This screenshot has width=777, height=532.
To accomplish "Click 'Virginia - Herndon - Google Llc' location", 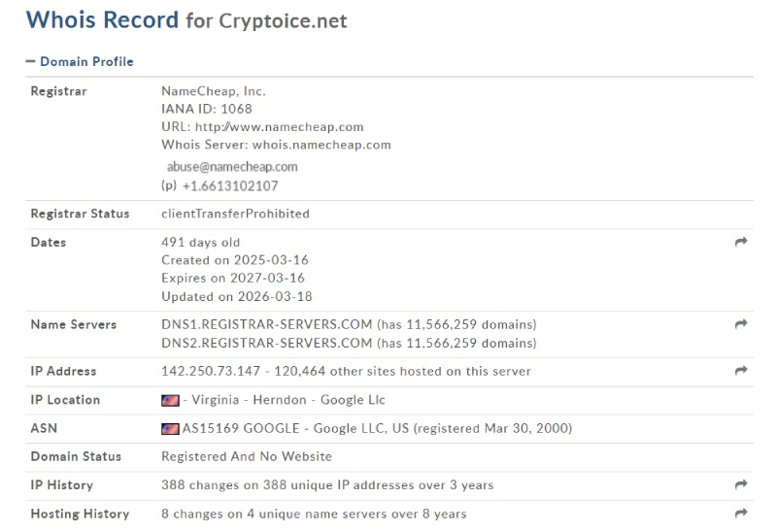I will click(x=288, y=400).
